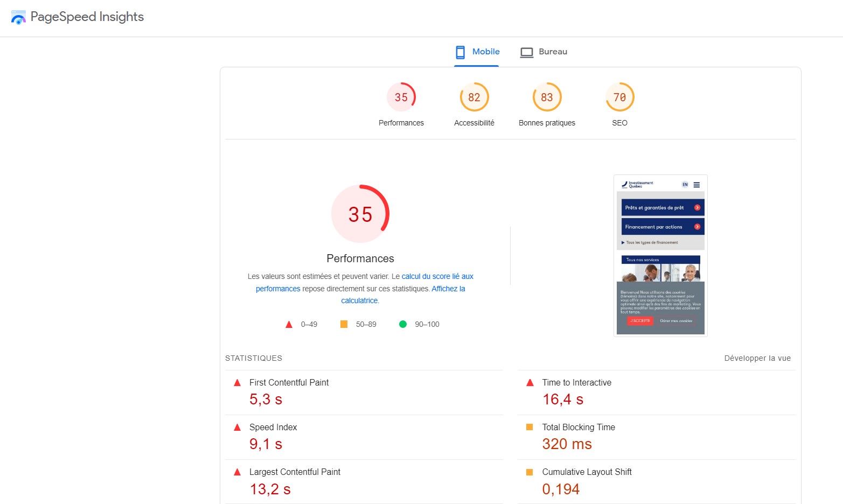Click the green circle 90–100 legend marker
Screen dimensions: 843x504
[402, 324]
